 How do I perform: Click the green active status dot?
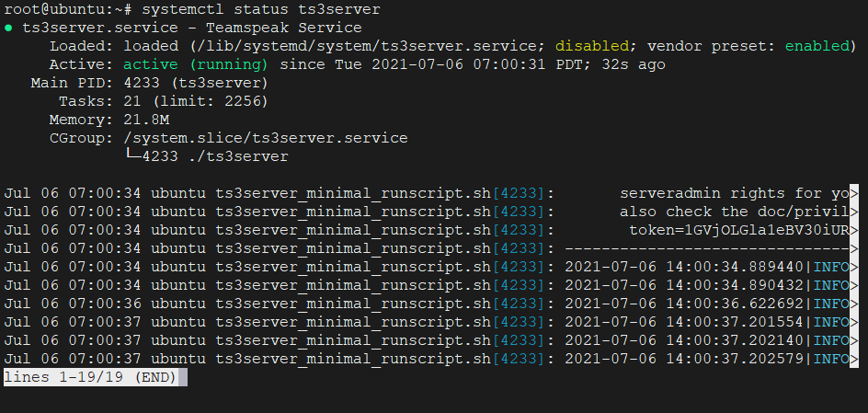7,28
